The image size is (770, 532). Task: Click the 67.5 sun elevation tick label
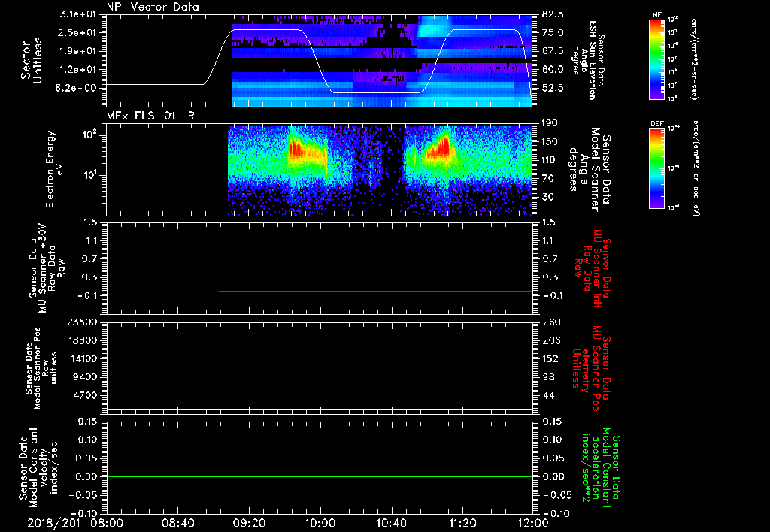[553, 51]
